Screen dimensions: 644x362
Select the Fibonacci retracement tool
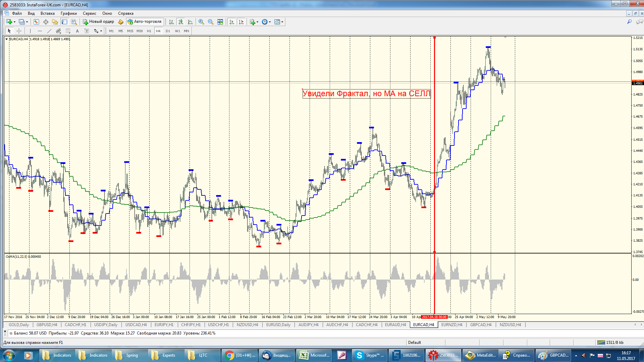click(68, 31)
